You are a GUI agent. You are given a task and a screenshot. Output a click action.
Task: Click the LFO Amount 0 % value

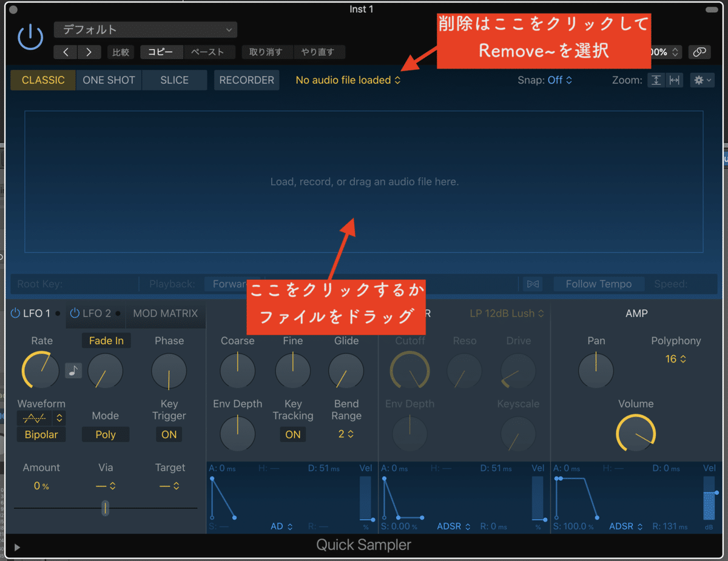point(41,486)
